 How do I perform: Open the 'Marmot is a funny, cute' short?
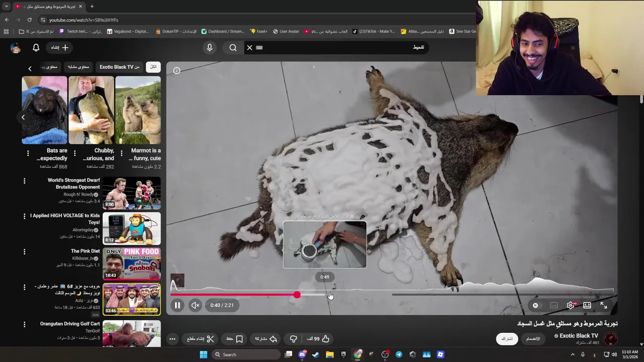pyautogui.click(x=138, y=110)
